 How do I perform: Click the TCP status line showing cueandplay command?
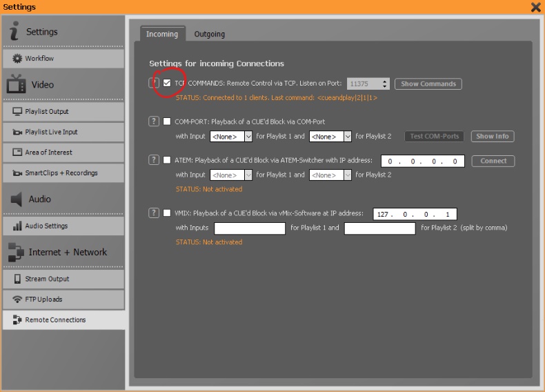tap(277, 98)
